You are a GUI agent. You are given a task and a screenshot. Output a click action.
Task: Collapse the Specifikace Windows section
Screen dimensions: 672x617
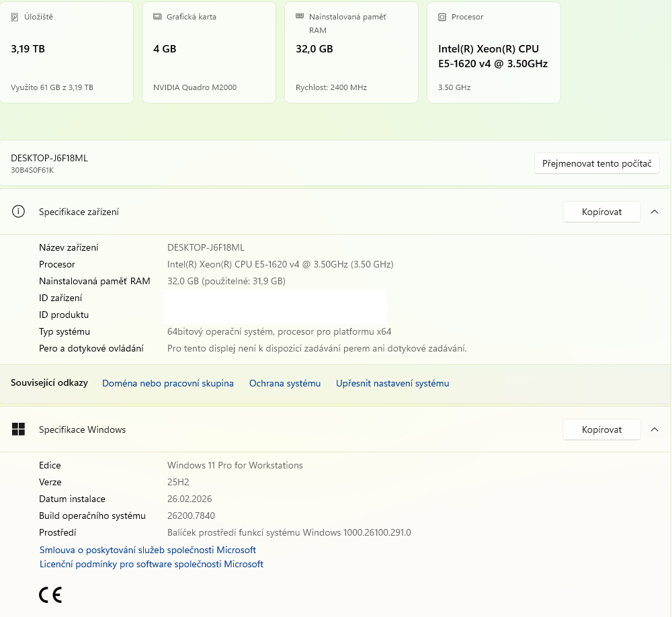[655, 429]
